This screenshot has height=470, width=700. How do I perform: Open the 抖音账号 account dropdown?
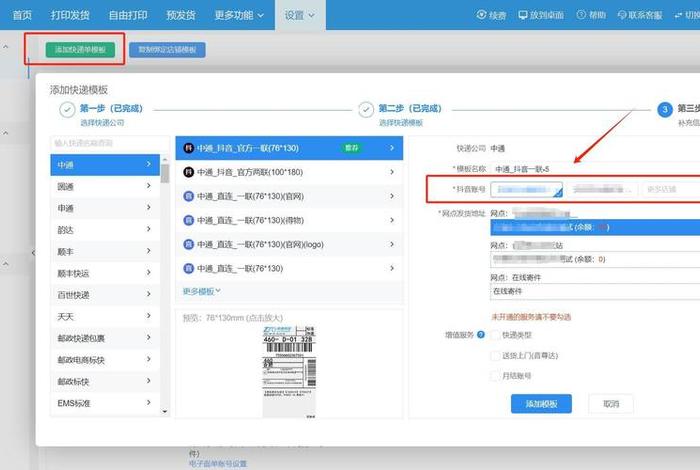[527, 190]
